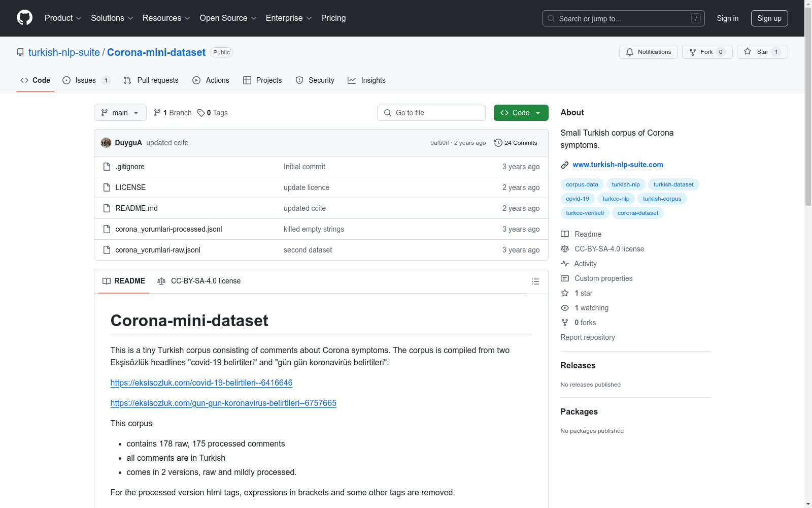The height and width of the screenshot is (508, 812).
Task: Click the link icon beside the website URL
Action: [565, 165]
